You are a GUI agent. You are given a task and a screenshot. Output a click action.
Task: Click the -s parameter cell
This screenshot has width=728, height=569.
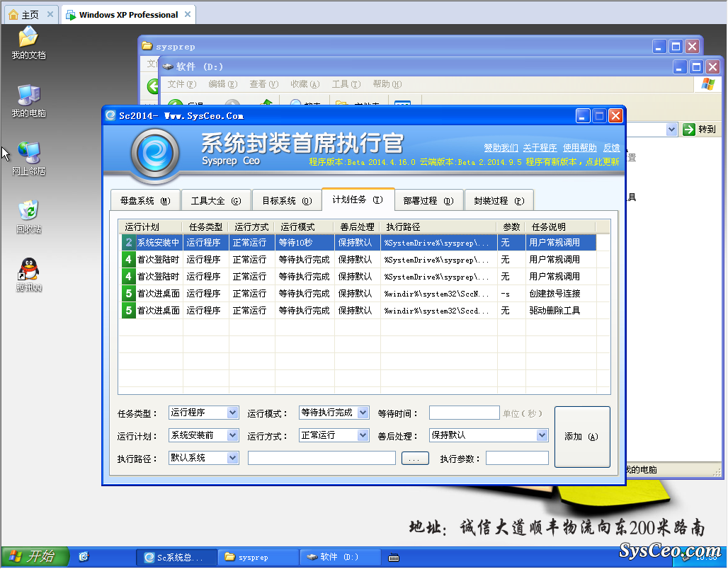(511, 293)
